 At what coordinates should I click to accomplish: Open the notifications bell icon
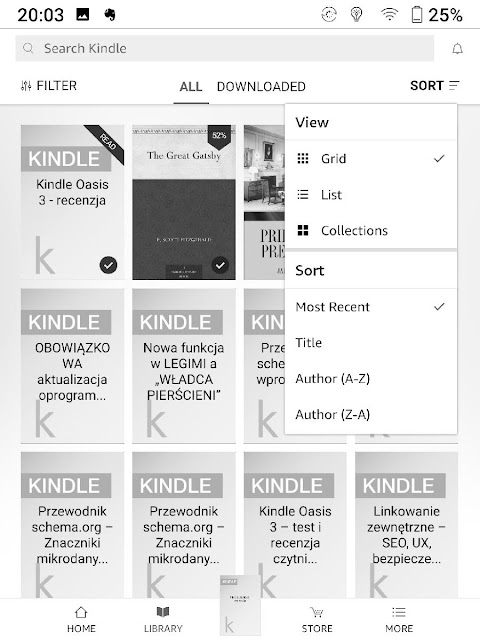click(x=458, y=49)
